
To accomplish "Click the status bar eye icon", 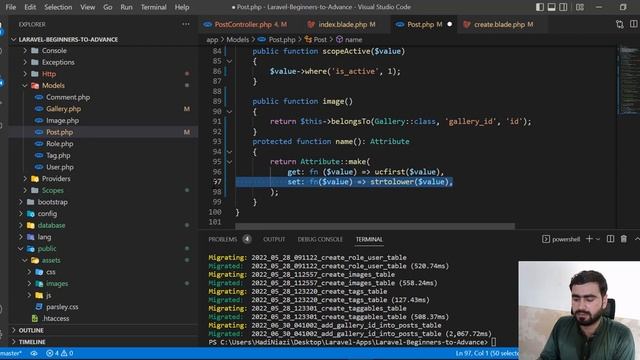I will 34,353.
